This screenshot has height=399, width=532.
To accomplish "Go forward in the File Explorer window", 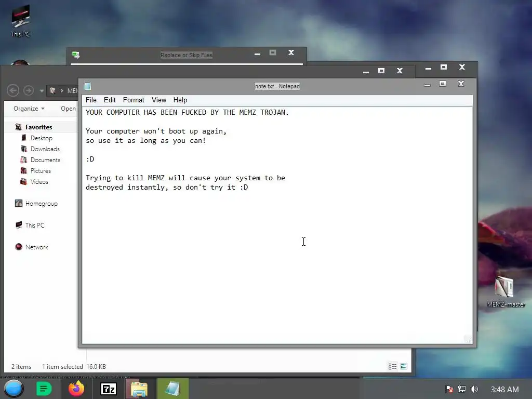I will pos(29,90).
